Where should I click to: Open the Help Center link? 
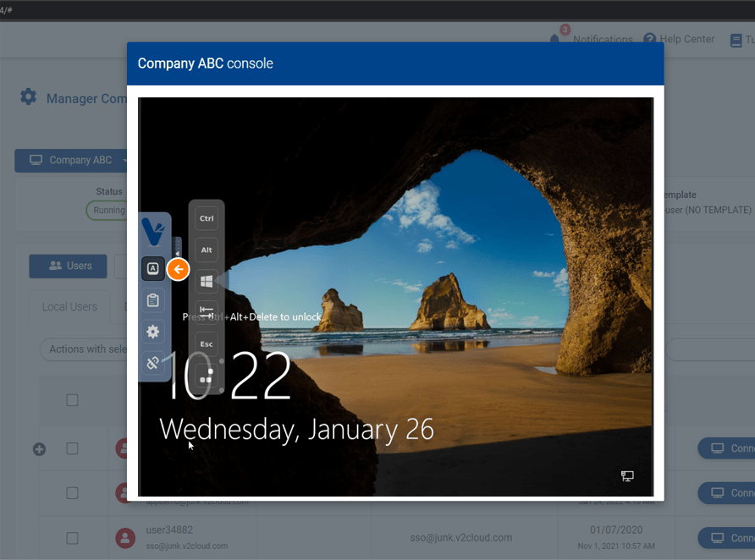pyautogui.click(x=678, y=39)
